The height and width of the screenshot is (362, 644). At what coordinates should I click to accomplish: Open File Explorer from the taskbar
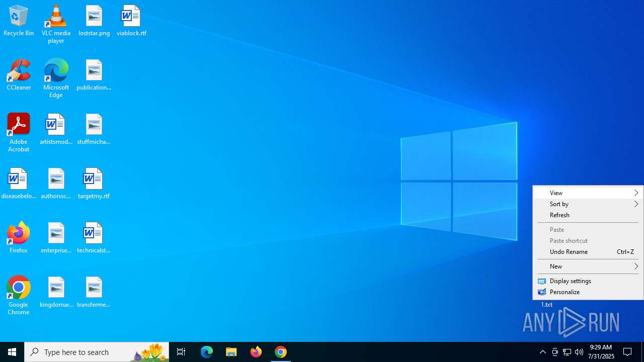(x=231, y=352)
